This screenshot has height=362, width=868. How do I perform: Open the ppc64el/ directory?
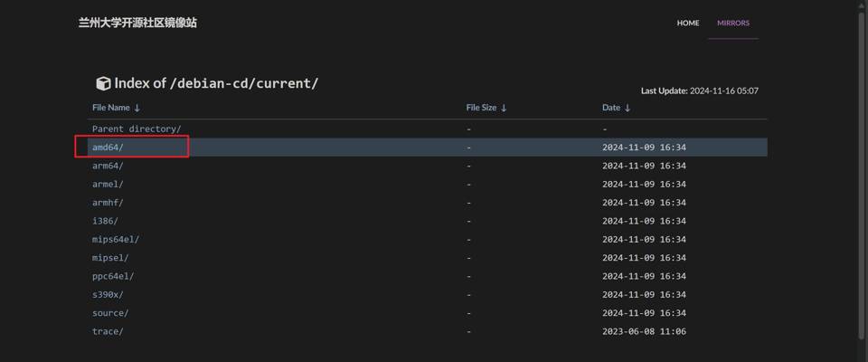(113, 276)
